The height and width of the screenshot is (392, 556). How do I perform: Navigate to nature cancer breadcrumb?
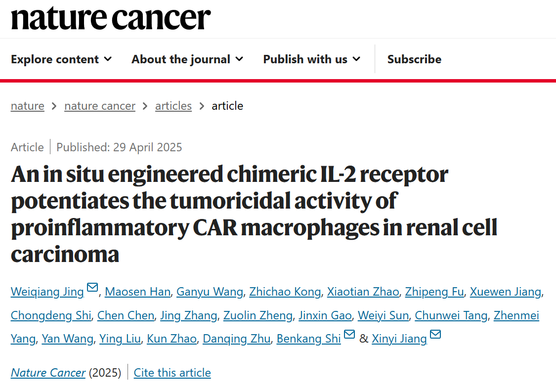[100, 106]
